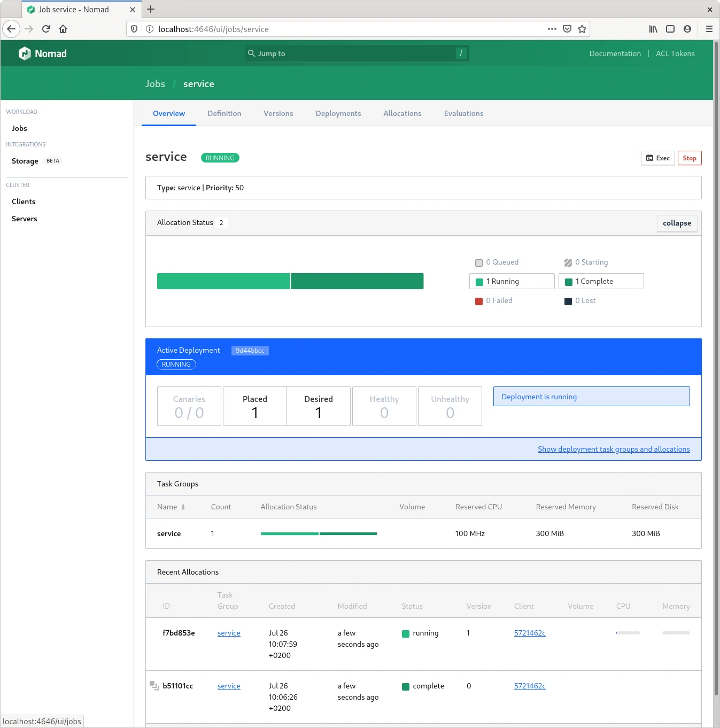
Task: Go to the browser home page icon
Action: (x=63, y=29)
